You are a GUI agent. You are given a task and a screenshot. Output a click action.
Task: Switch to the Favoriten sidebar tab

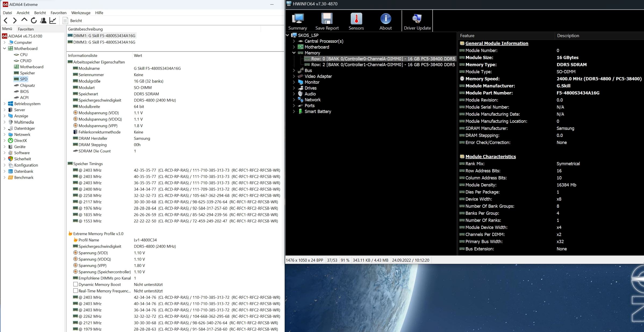(x=26, y=29)
